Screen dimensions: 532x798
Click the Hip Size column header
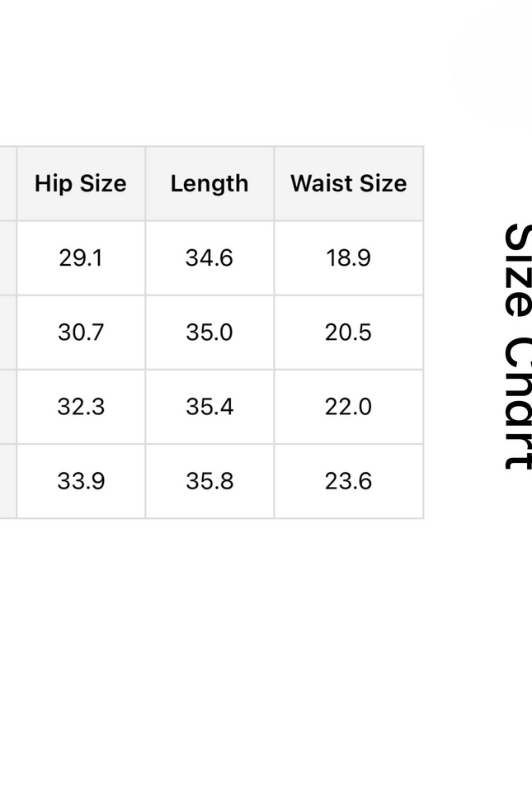81,183
